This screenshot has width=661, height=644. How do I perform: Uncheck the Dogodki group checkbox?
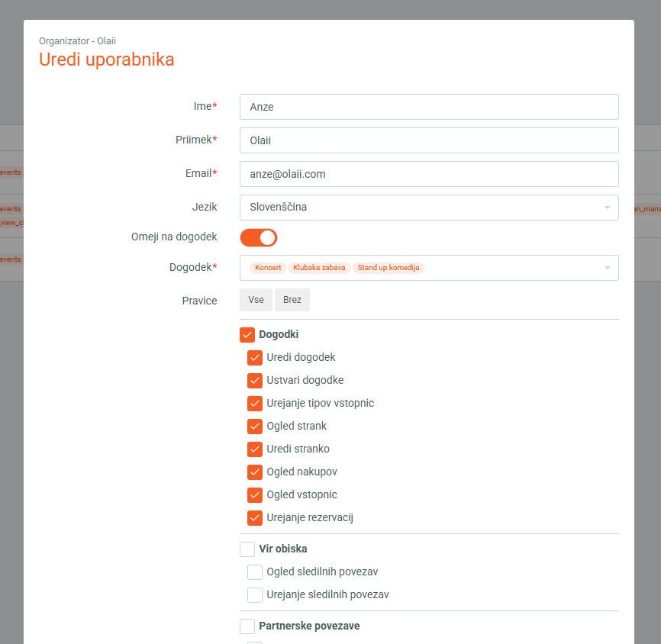(x=247, y=334)
